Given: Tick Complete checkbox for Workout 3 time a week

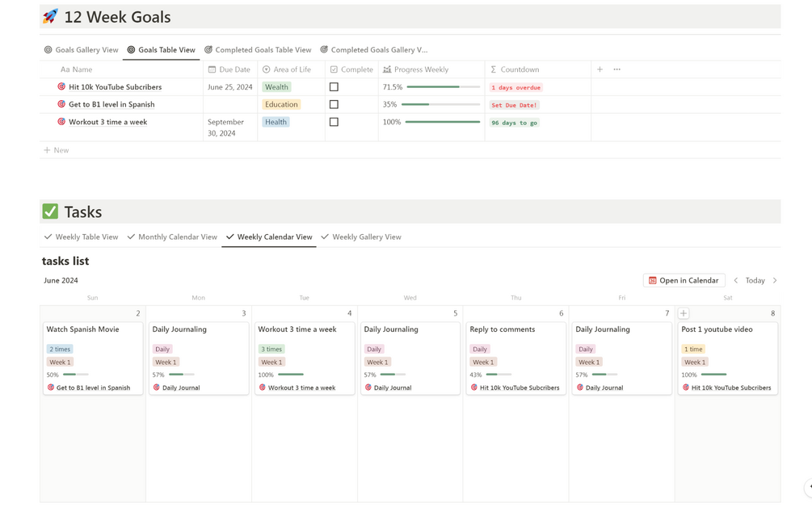Looking at the screenshot, I should [334, 122].
